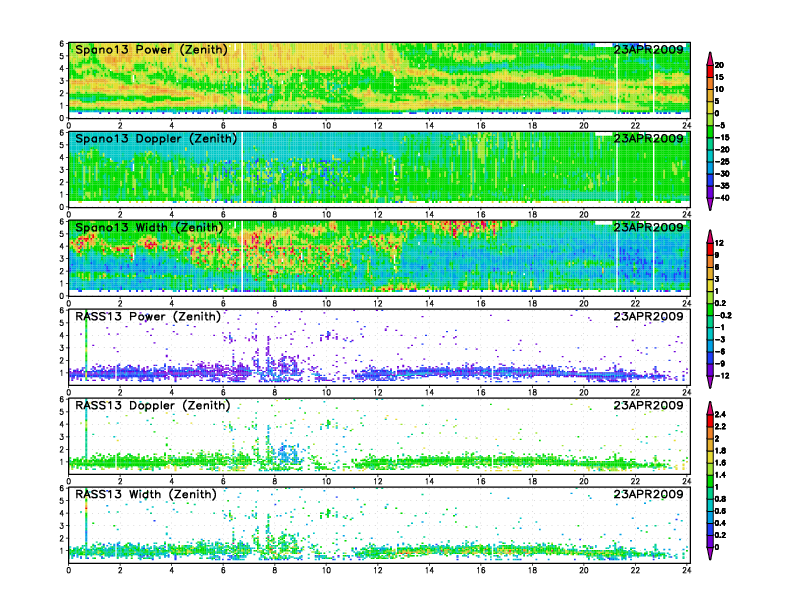Click the "RASS13 Width (Zenith)" panel title
The height and width of the screenshot is (612, 792).
click(x=146, y=494)
